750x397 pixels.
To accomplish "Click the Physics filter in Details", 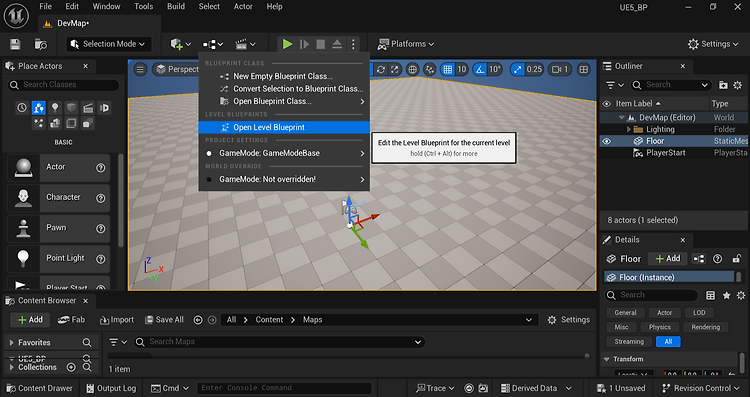I will coord(660,327).
